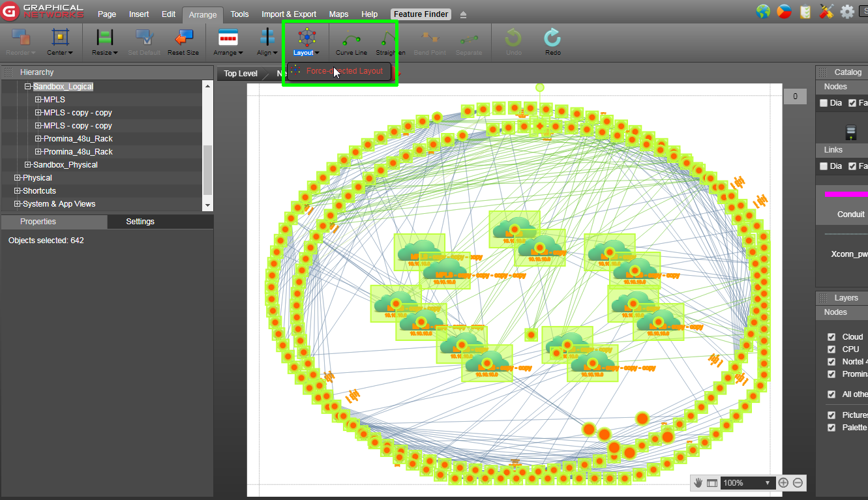
Task: Toggle the Pictures layer checkbox
Action: [x=831, y=415]
